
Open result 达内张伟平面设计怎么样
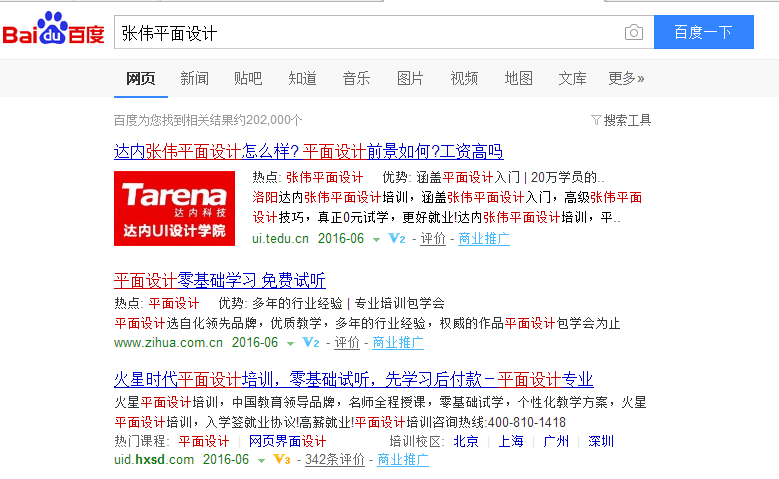pos(309,152)
